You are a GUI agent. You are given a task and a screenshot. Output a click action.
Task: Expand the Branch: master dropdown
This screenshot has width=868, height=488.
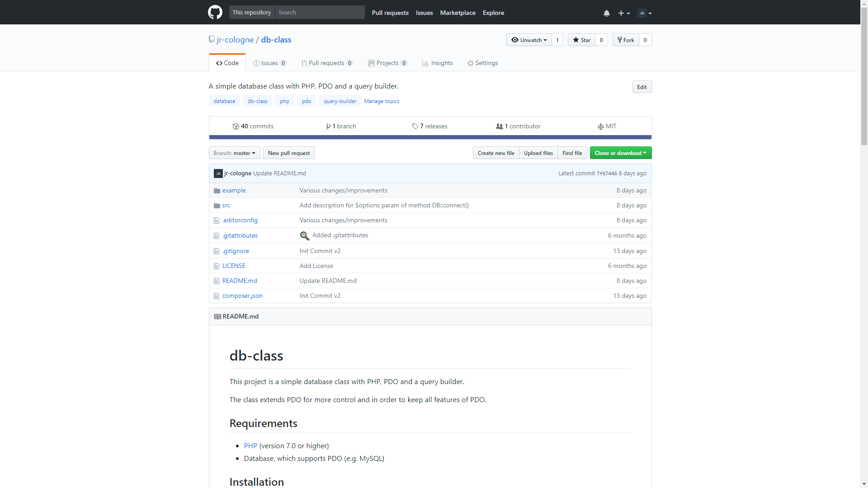coord(234,153)
